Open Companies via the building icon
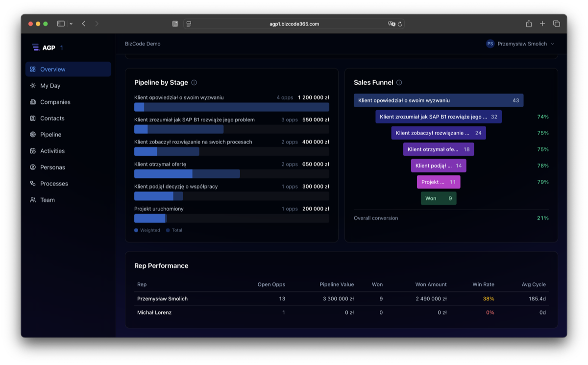Viewport: 588px width, 365px height. pyautogui.click(x=32, y=102)
